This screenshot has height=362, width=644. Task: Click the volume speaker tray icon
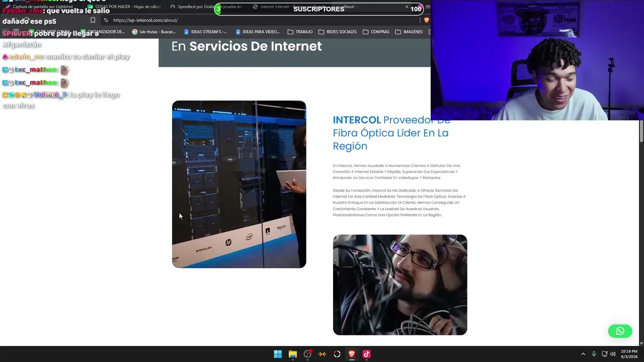613,354
